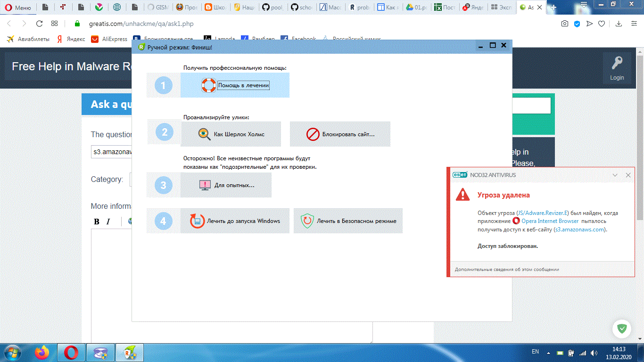Viewport: 644px width, 362px height.
Task: Take a snapshot with the camera icon
Action: click(x=564, y=24)
